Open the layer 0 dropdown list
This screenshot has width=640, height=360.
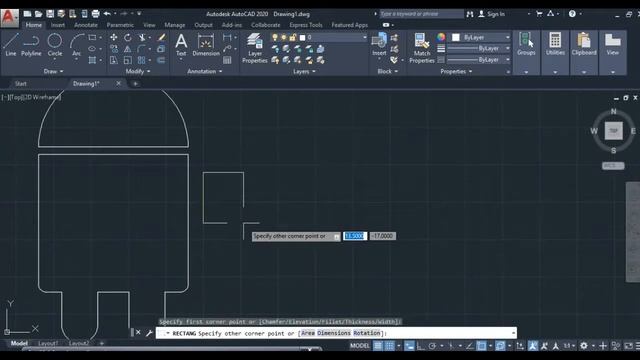point(364,38)
